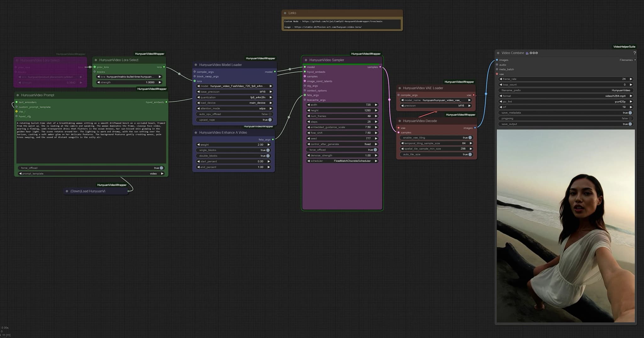This screenshot has width=644, height=338.
Task: Adjust the Enhance A Video weight field
Action: pyautogui.click(x=233, y=145)
